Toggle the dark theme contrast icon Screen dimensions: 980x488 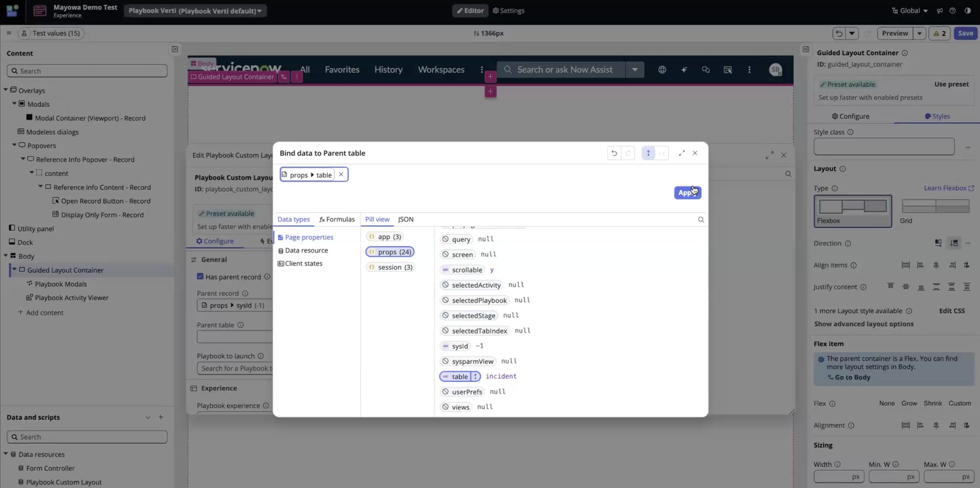(968, 10)
